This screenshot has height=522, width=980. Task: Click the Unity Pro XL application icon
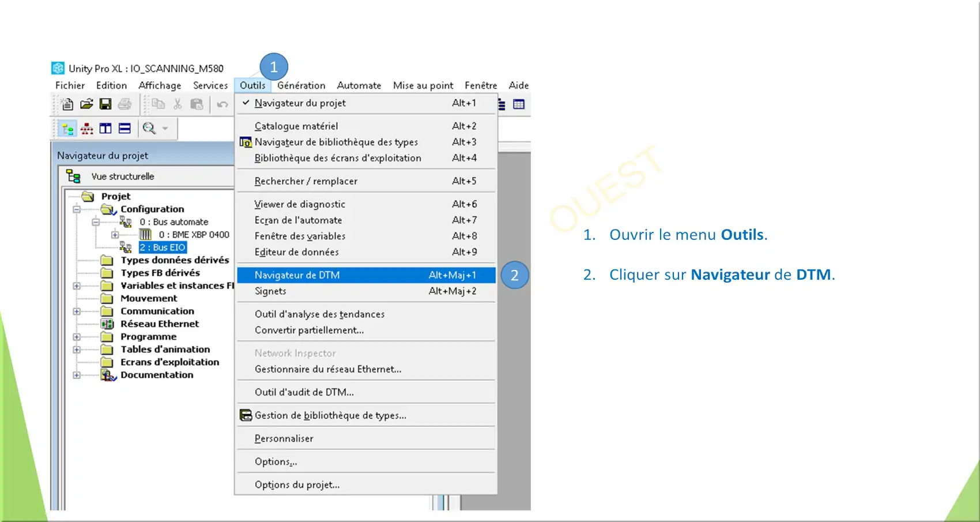pyautogui.click(x=58, y=68)
